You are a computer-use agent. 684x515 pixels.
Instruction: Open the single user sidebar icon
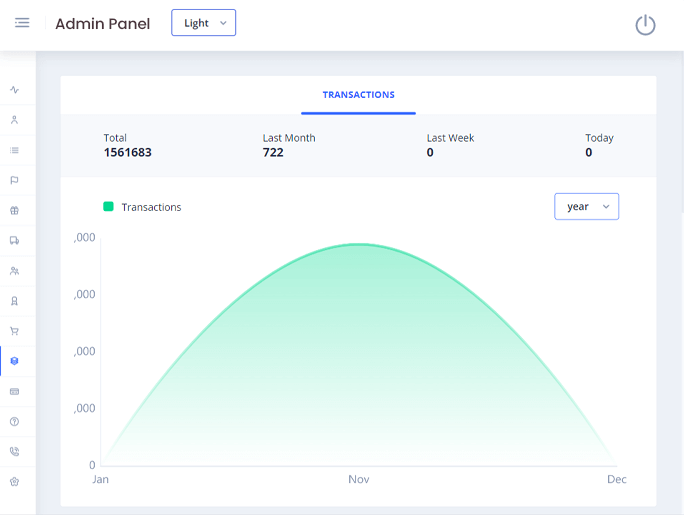[x=14, y=120]
